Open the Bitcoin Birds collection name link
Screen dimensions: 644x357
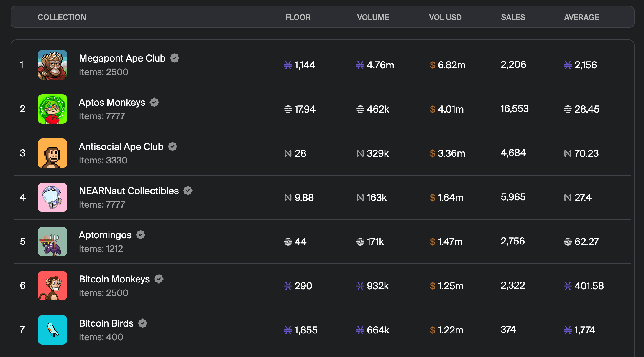pyautogui.click(x=106, y=323)
